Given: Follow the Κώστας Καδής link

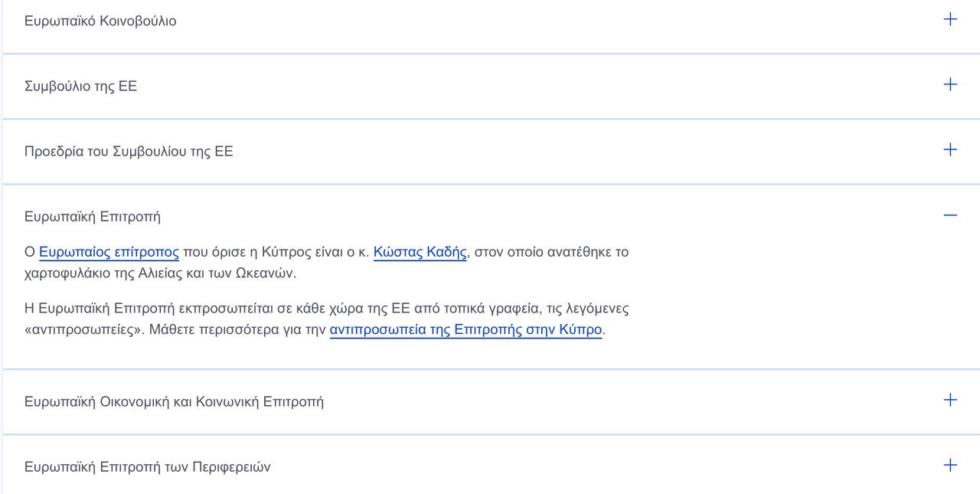Looking at the screenshot, I should [420, 252].
